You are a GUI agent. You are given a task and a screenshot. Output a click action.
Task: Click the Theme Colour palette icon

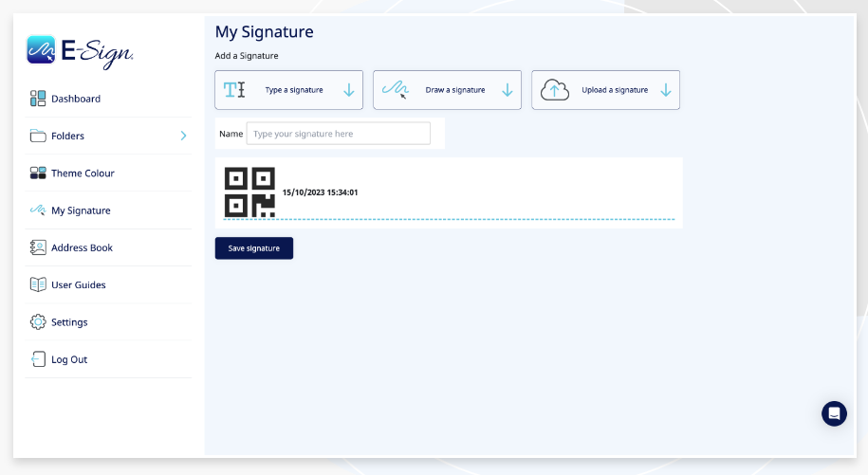38,174
